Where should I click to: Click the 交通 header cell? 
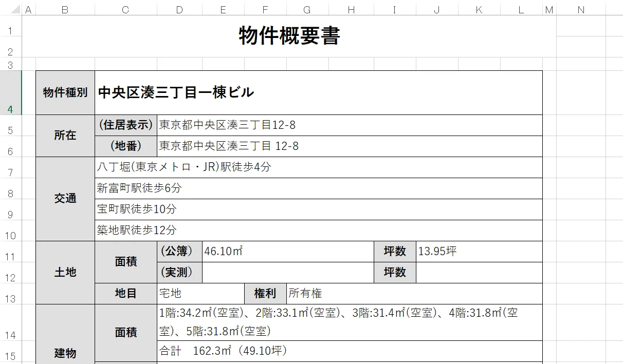coord(65,199)
